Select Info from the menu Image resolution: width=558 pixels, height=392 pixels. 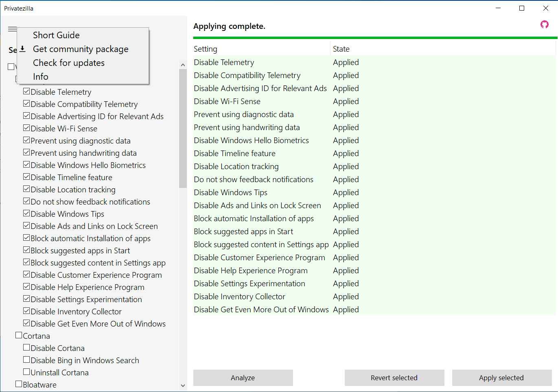pyautogui.click(x=41, y=77)
